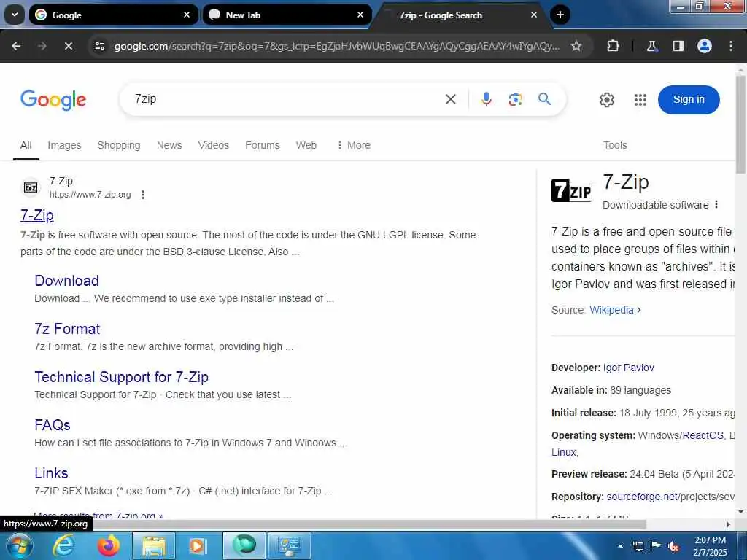
Task: View site information icon in address bar
Action: click(x=99, y=46)
